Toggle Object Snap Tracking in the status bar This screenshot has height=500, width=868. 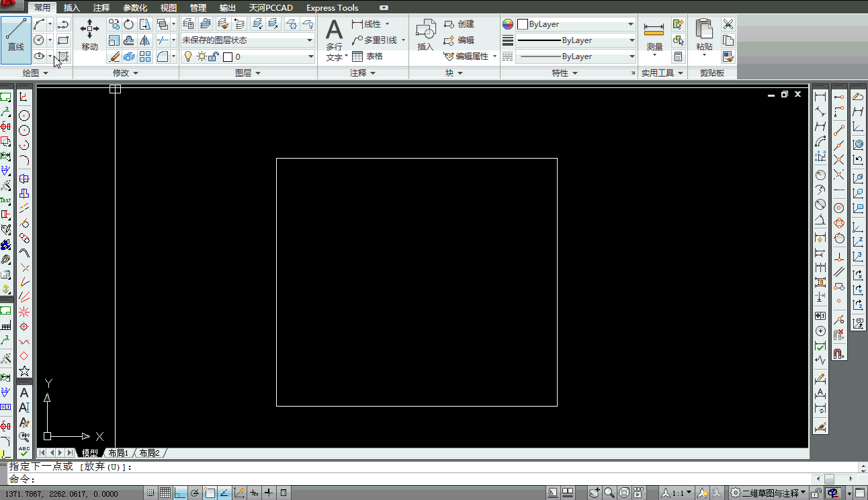[224, 493]
